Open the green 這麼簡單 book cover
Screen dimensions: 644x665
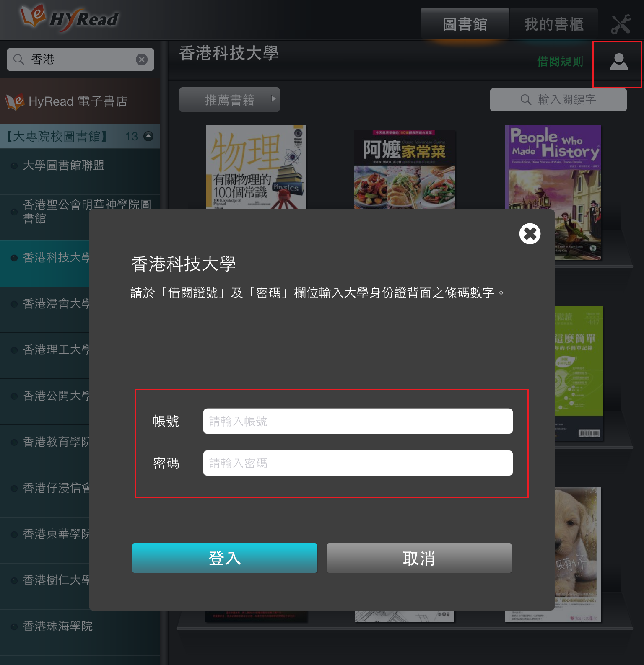coord(578,373)
